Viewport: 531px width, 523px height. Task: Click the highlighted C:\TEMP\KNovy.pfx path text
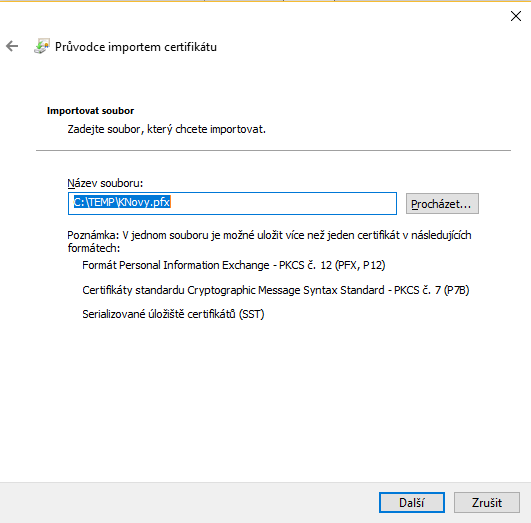[x=122, y=202]
